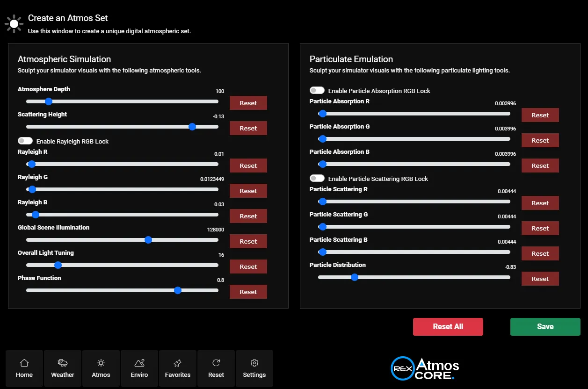Viewport: 588px width, 389px height.
Task: Open the Favorites star icon
Action: pyautogui.click(x=178, y=363)
